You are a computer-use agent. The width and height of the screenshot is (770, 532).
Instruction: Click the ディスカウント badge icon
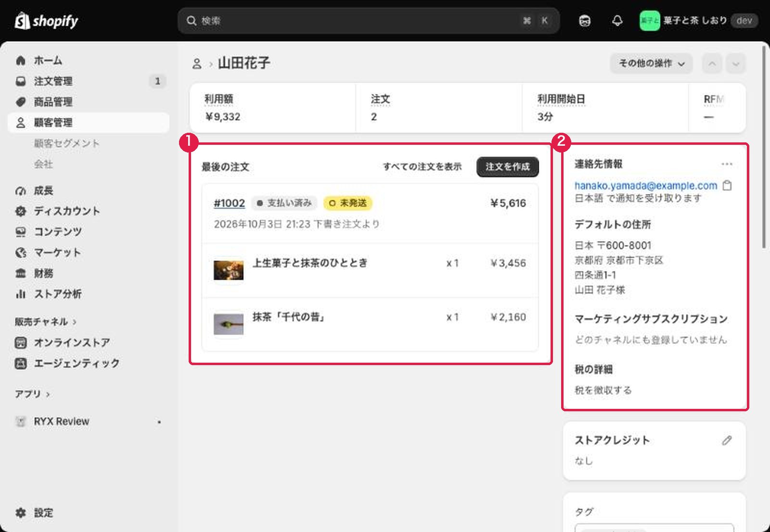pyautogui.click(x=21, y=211)
